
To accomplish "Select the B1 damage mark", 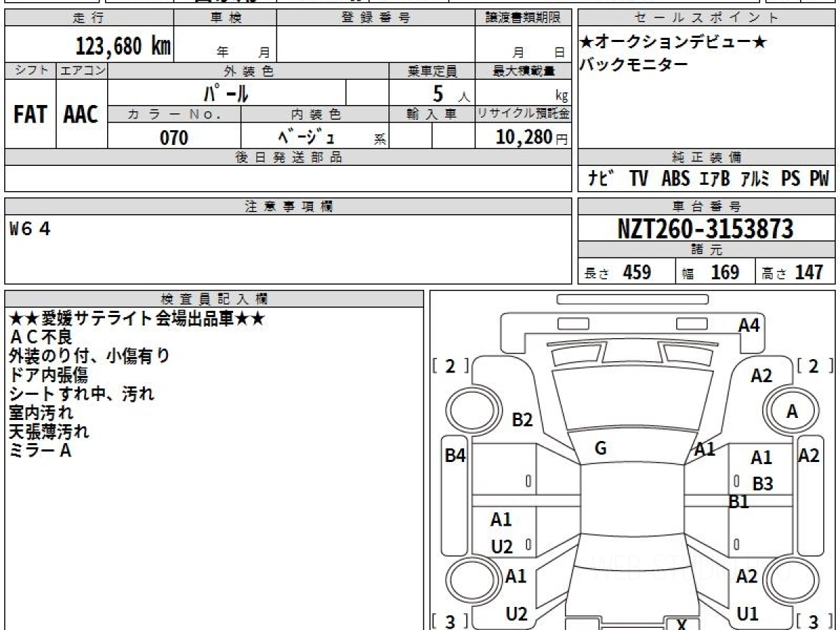I will tap(739, 501).
